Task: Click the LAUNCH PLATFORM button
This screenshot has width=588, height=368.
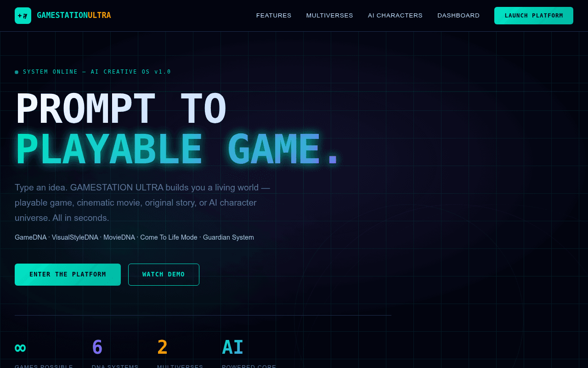Action: pyautogui.click(x=534, y=16)
